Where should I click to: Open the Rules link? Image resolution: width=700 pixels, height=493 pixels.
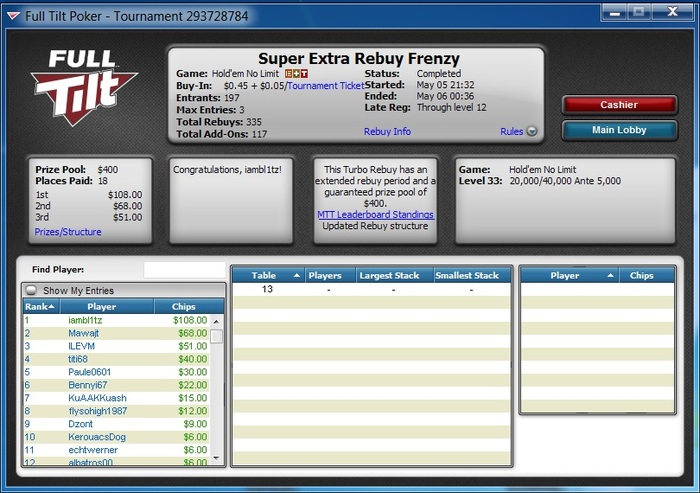coord(511,132)
